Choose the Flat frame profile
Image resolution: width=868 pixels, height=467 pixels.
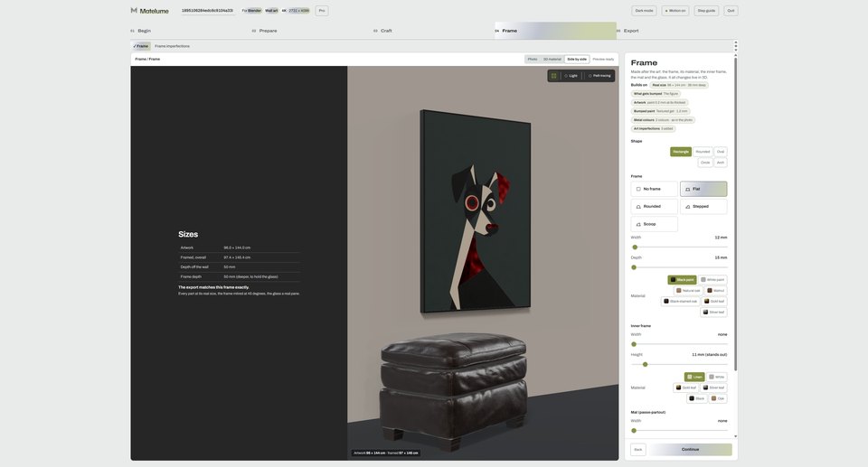(x=703, y=189)
